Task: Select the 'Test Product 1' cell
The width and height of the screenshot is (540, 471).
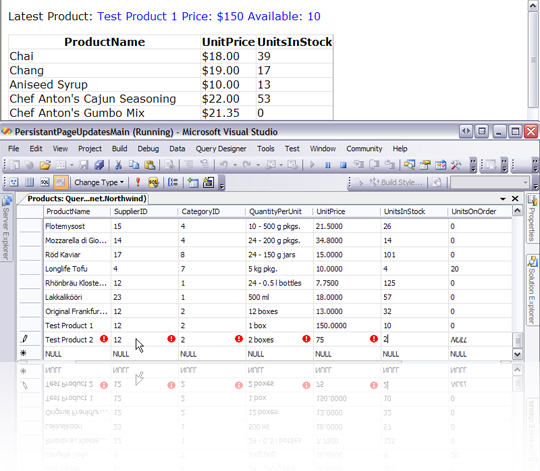Action: click(x=77, y=325)
